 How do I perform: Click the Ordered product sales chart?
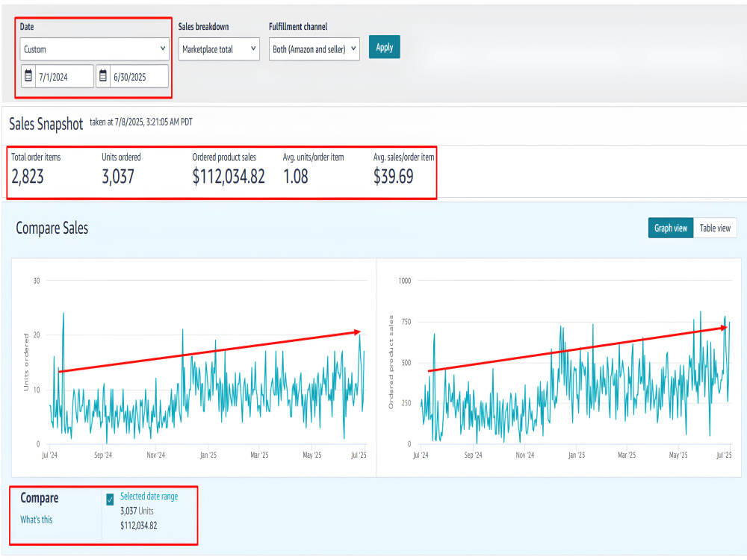tap(559, 367)
